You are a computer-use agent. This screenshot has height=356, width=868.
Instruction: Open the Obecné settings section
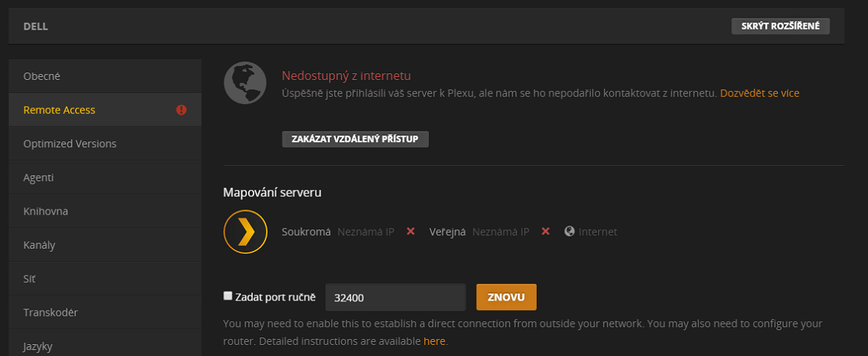(42, 76)
